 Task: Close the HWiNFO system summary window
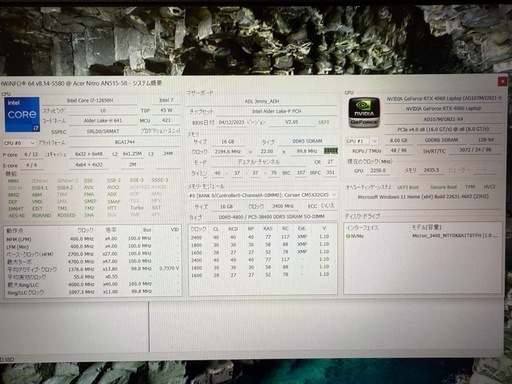click(x=502, y=81)
